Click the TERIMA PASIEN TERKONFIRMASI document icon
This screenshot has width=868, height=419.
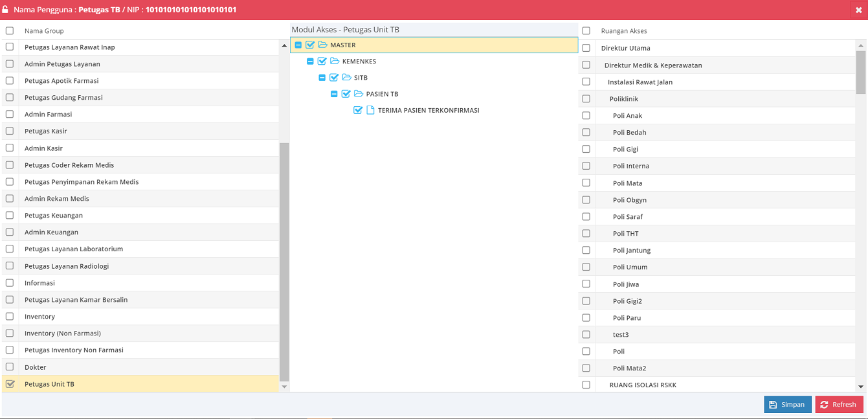370,110
